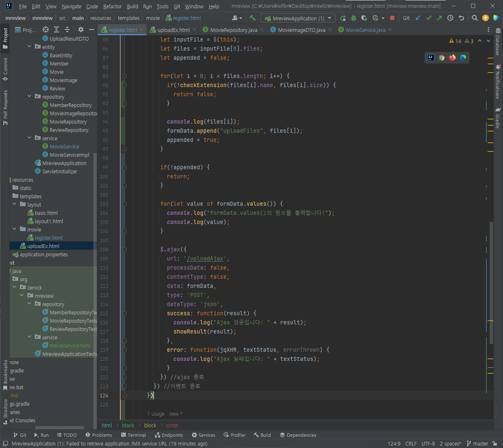Collapse the entity folder

(x=29, y=46)
